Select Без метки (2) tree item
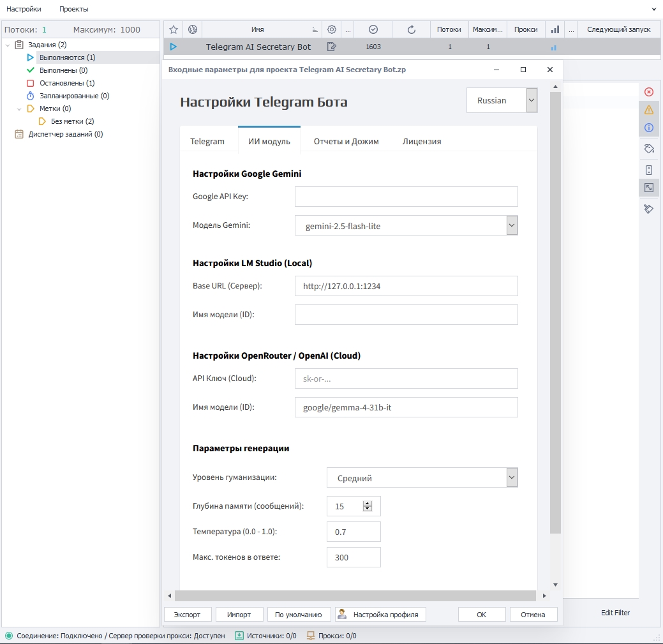 pyautogui.click(x=72, y=121)
